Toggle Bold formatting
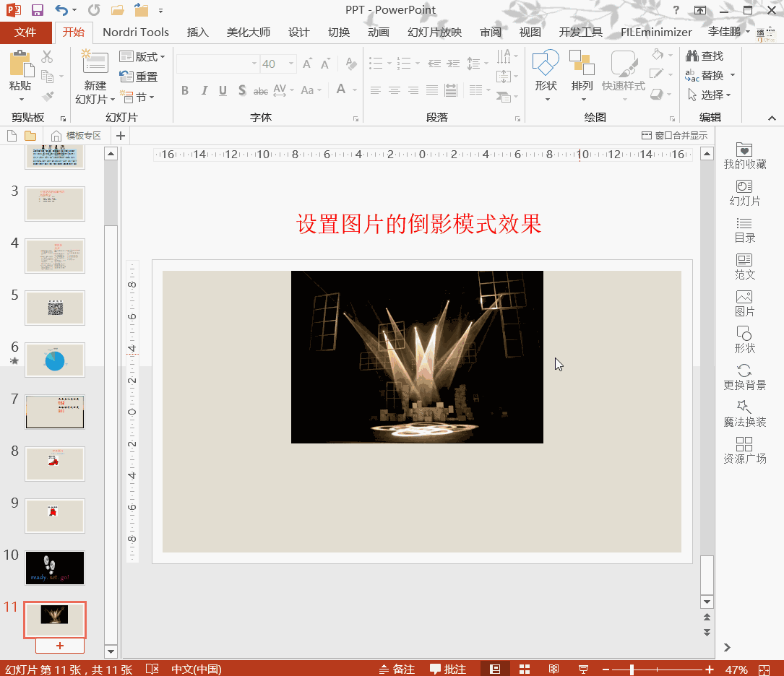Image resolution: width=784 pixels, height=676 pixels. coord(185,90)
